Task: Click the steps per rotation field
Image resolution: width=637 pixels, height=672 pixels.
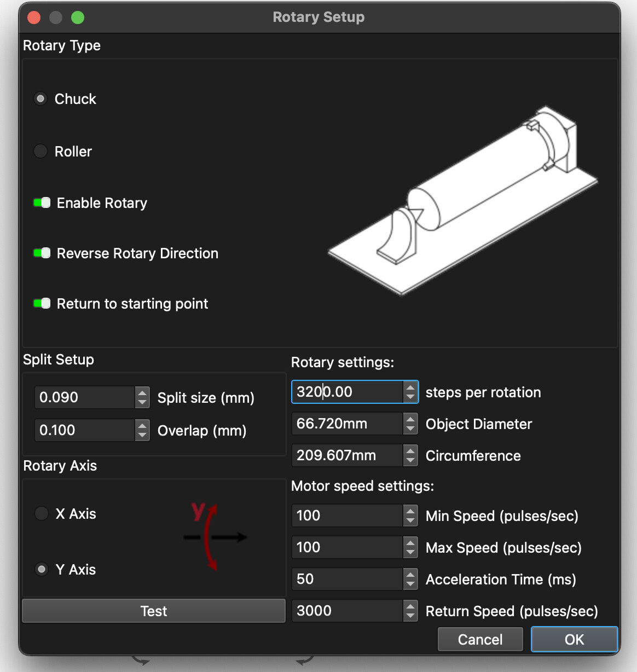Action: [x=347, y=392]
